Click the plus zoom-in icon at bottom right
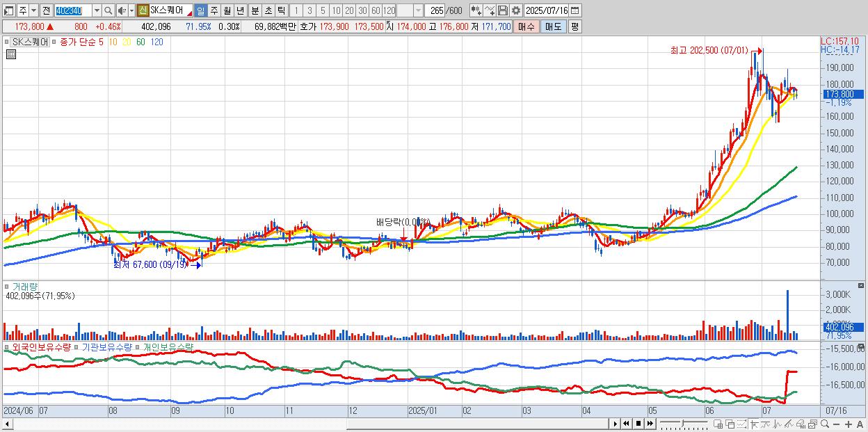The height and width of the screenshot is (432, 868). click(848, 424)
